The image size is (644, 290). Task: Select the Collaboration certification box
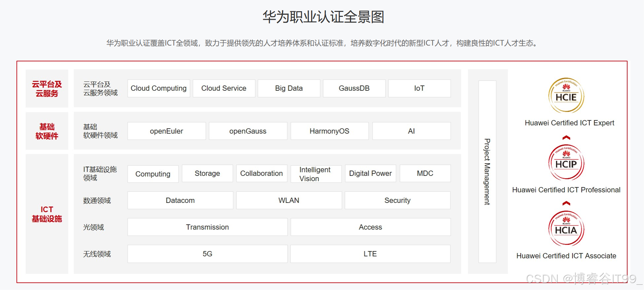click(262, 174)
